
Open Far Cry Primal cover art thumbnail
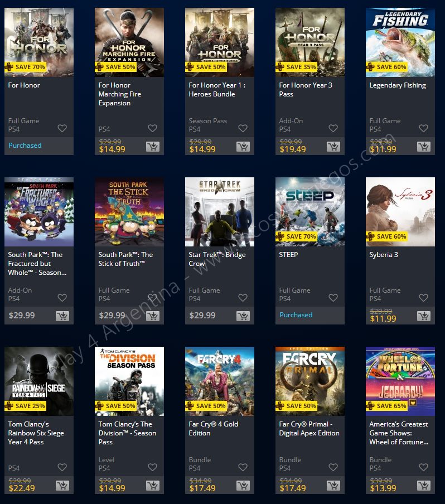pos(310,381)
